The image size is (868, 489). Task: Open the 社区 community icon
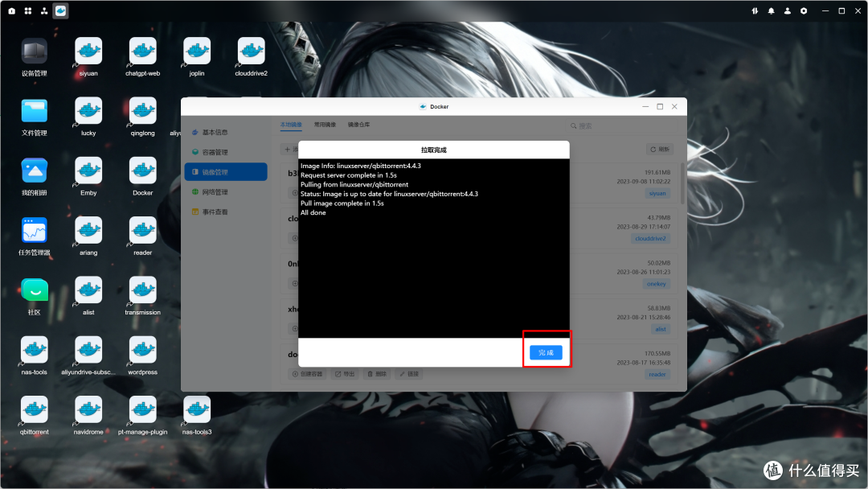point(35,296)
